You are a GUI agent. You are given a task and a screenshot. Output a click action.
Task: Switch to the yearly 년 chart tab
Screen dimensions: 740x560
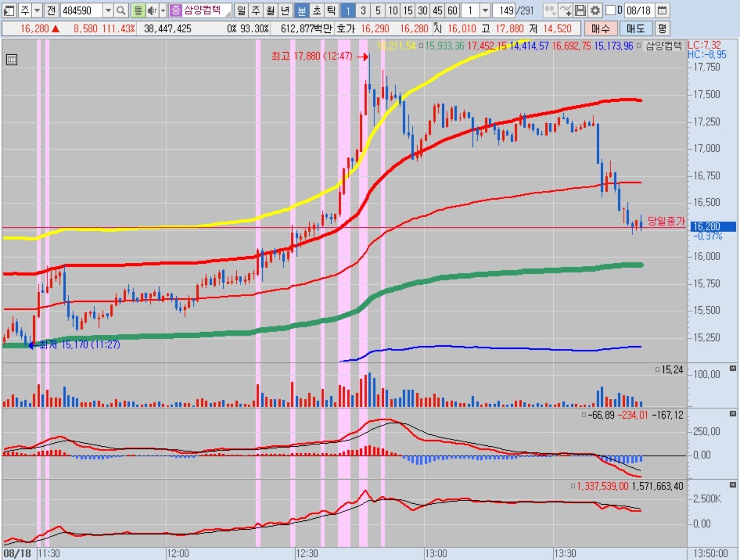tap(285, 10)
